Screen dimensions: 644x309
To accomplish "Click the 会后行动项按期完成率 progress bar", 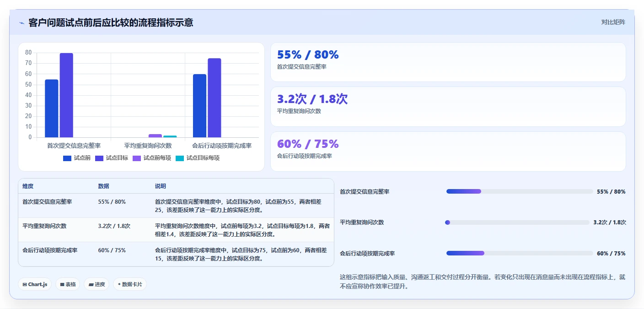I will [x=520, y=253].
